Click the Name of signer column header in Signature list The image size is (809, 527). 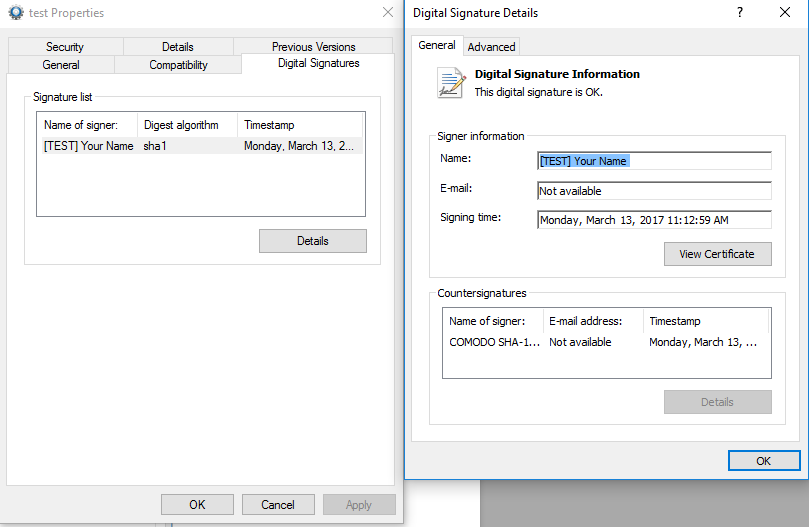click(x=87, y=125)
